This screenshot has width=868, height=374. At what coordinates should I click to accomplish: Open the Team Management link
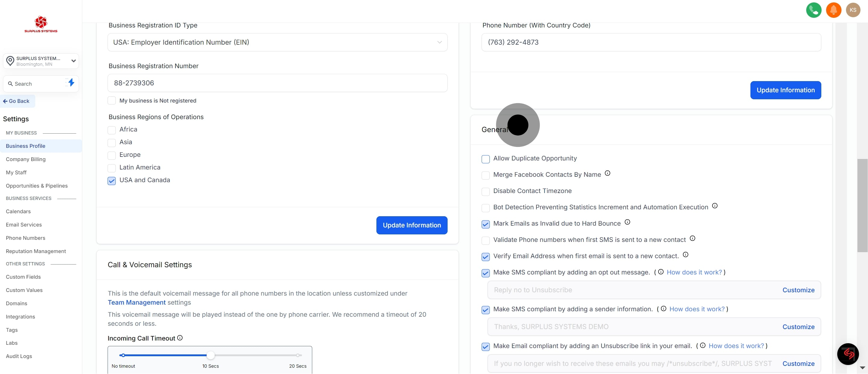[x=137, y=303]
